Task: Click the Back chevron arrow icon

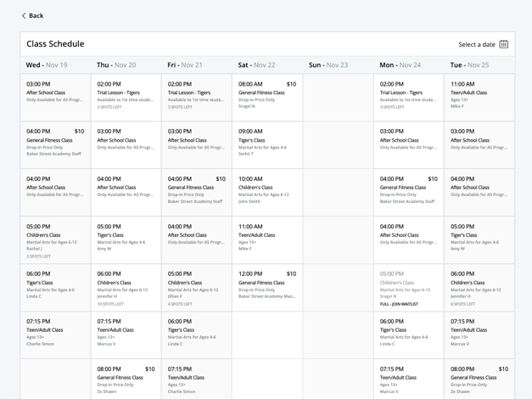Action: [x=24, y=16]
